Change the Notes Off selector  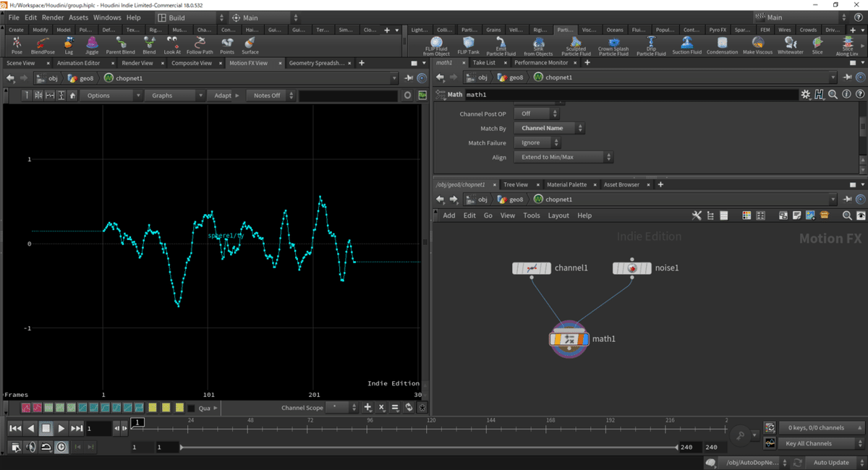[271, 95]
